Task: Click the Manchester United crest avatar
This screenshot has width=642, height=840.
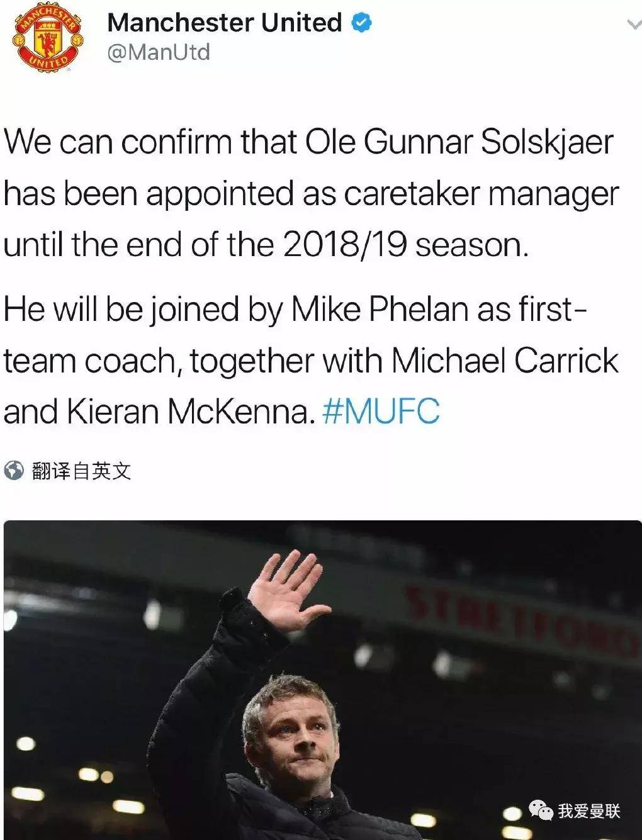Action: point(47,40)
